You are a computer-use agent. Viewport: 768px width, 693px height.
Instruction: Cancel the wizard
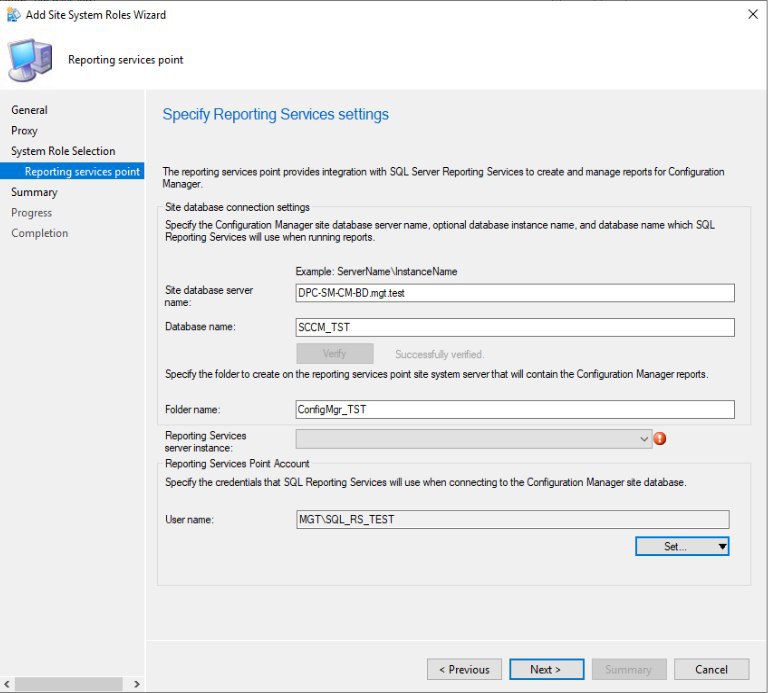tap(711, 669)
